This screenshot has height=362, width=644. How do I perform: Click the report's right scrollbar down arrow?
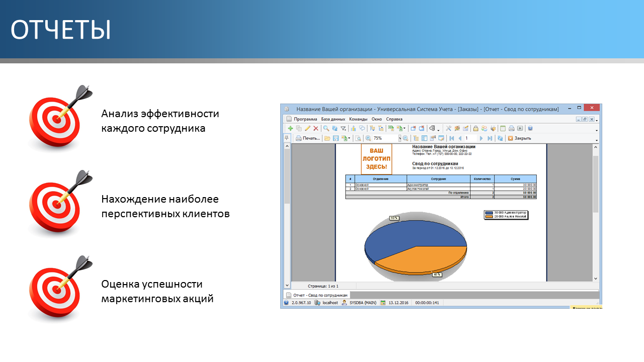coord(596,279)
